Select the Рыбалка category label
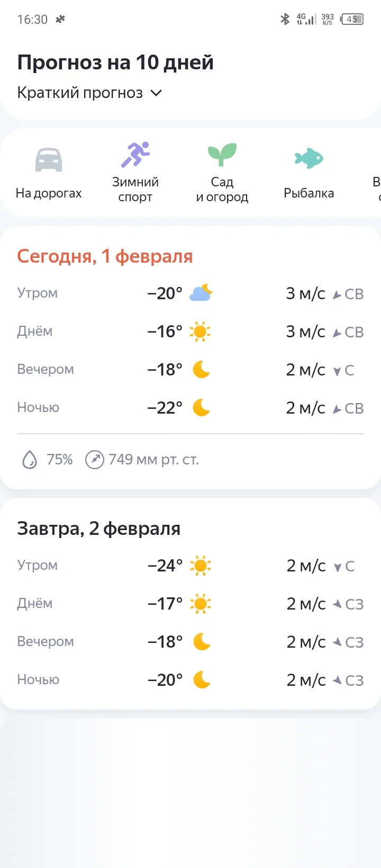Image resolution: width=381 pixels, height=868 pixels. pos(309,193)
